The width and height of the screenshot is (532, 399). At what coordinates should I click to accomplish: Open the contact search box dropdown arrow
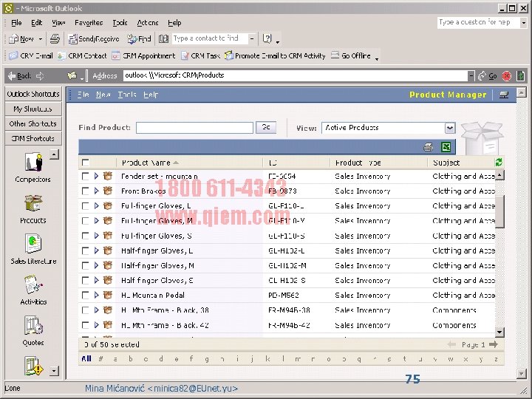pyautogui.click(x=251, y=38)
